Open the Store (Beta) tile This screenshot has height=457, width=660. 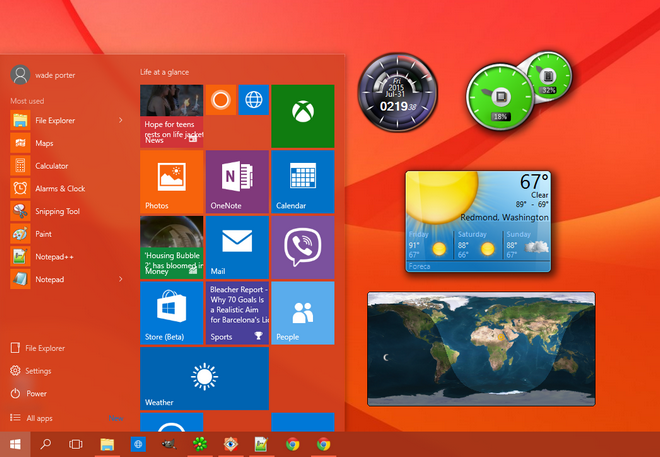click(172, 313)
